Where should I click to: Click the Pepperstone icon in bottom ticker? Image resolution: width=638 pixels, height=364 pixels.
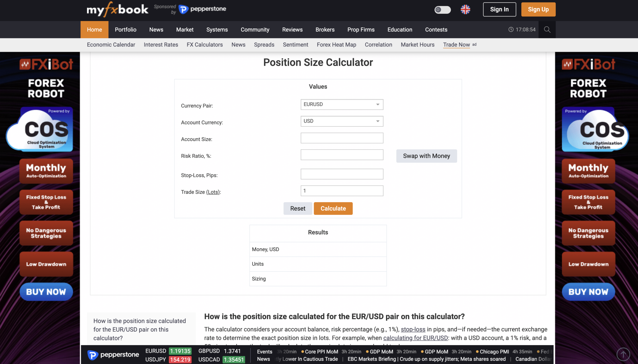tap(93, 355)
